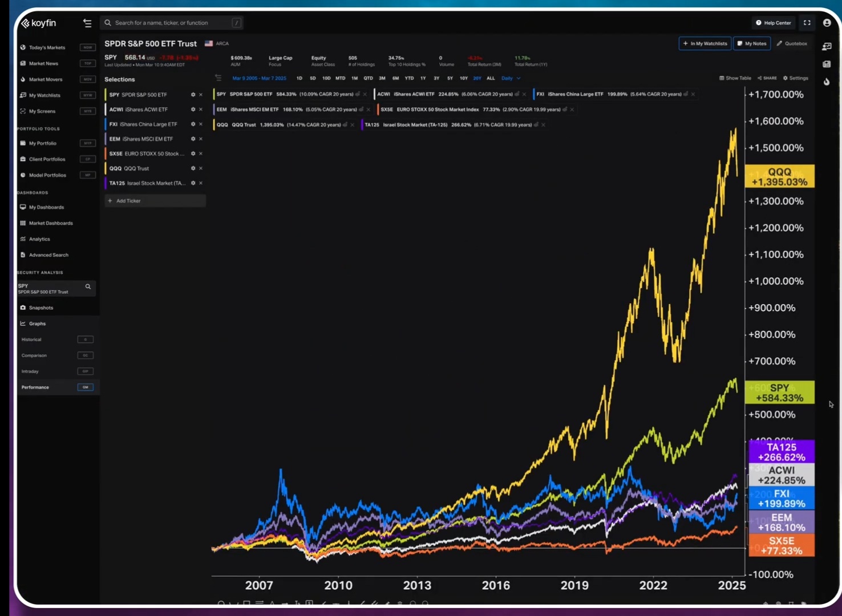Select the MTD time range

(341, 78)
